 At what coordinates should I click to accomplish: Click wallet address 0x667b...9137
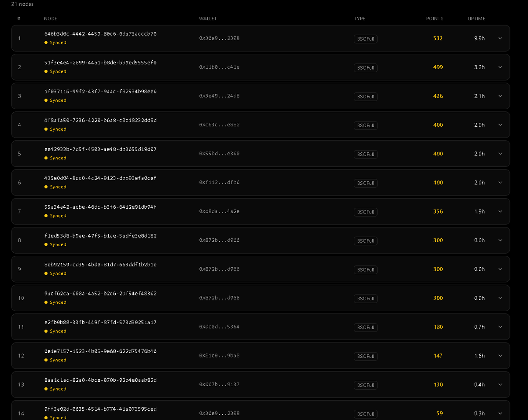(219, 384)
